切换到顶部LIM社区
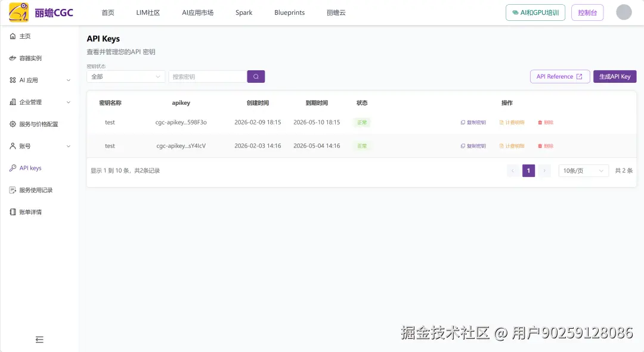 148,12
